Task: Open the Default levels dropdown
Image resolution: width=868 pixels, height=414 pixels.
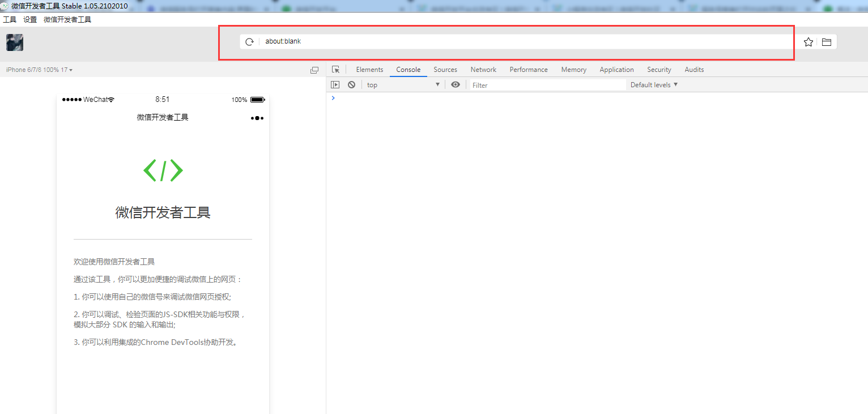Action: tap(654, 84)
